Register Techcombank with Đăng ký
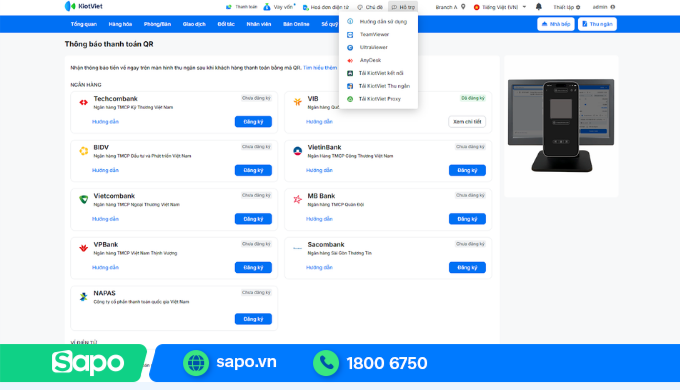 (253, 122)
